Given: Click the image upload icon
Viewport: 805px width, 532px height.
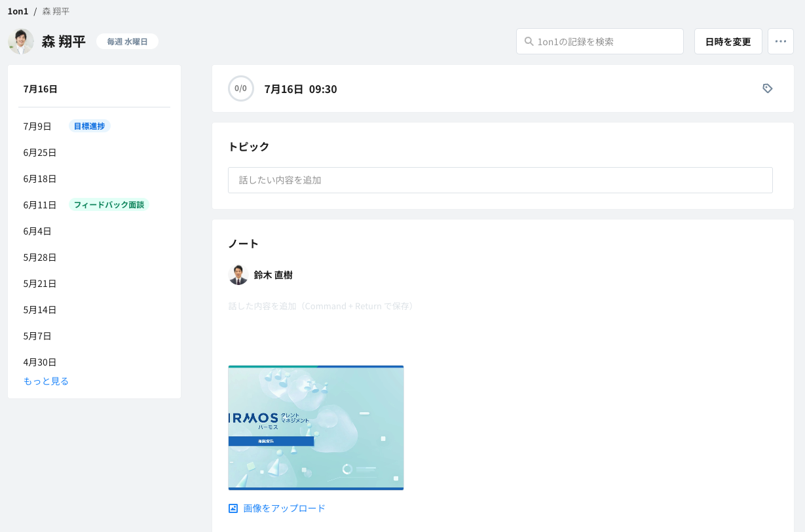Looking at the screenshot, I should (x=233, y=508).
